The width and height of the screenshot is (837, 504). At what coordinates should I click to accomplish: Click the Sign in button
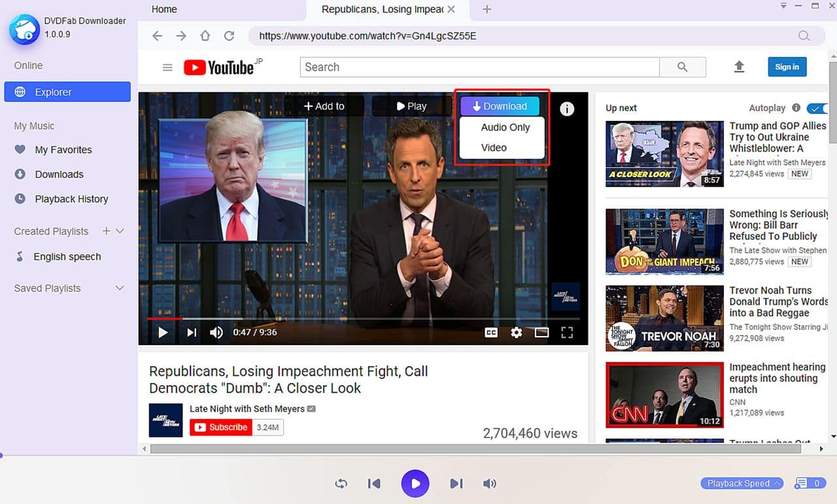[787, 67]
